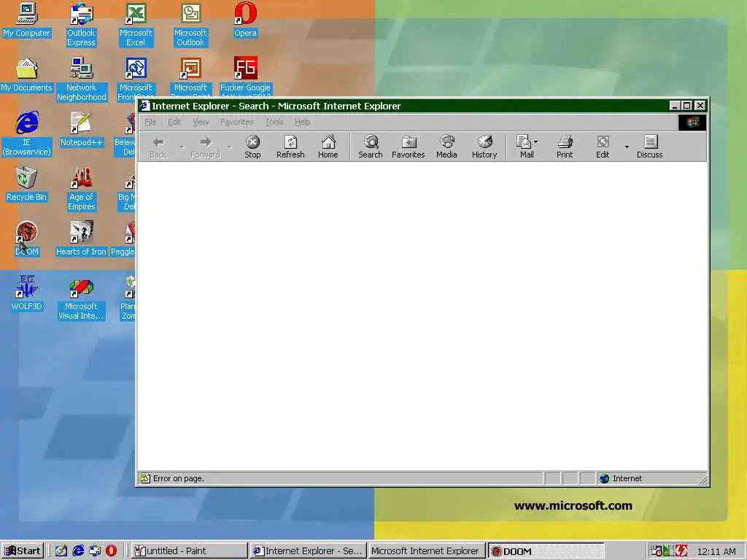747x560 pixels.
Task: Click the red system tray icon
Action: [x=681, y=551]
